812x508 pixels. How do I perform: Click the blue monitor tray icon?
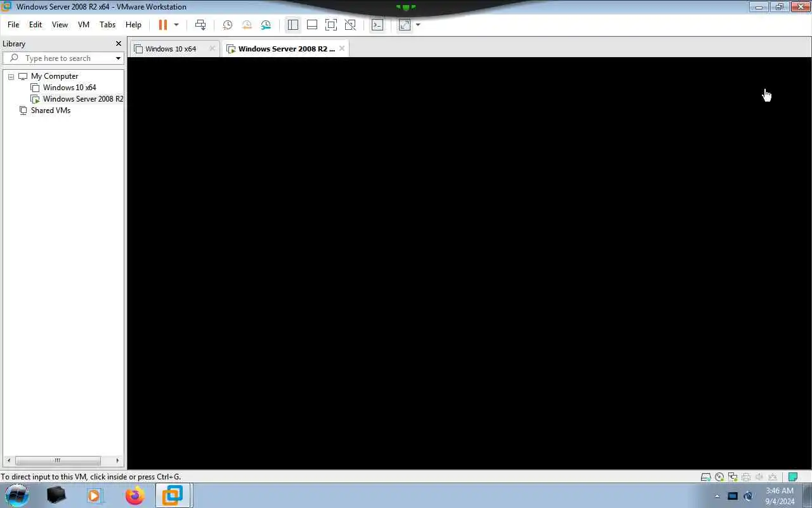tap(733, 496)
